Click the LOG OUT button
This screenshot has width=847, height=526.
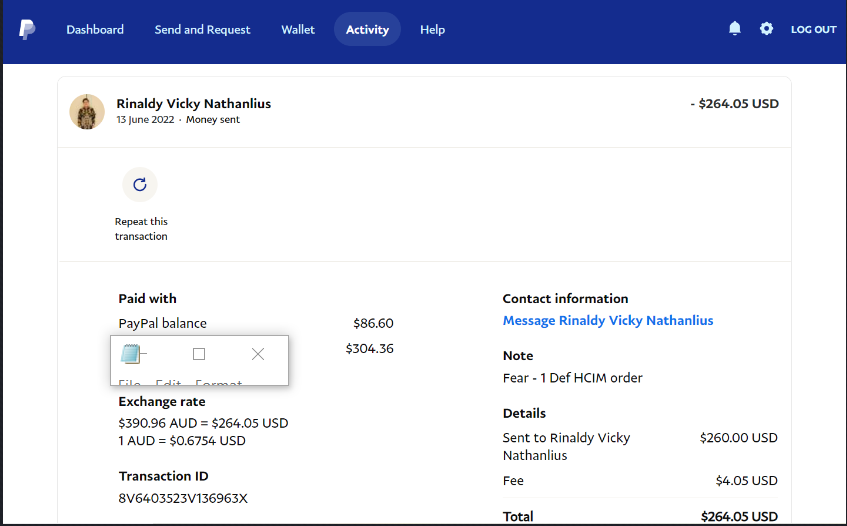(813, 30)
